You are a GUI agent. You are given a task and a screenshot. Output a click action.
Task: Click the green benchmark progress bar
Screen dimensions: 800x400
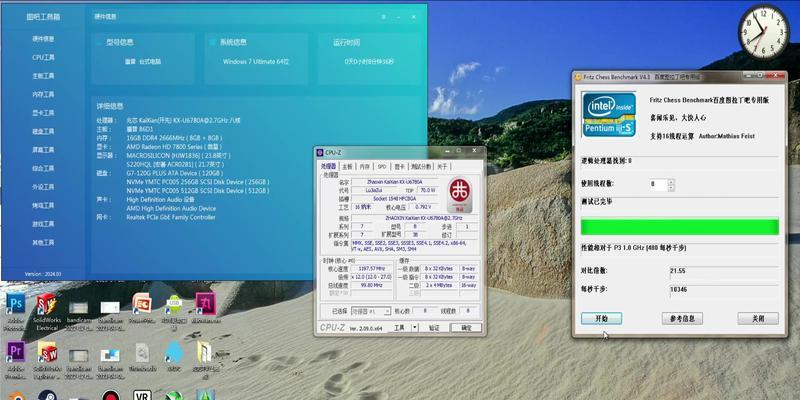pyautogui.click(x=680, y=227)
